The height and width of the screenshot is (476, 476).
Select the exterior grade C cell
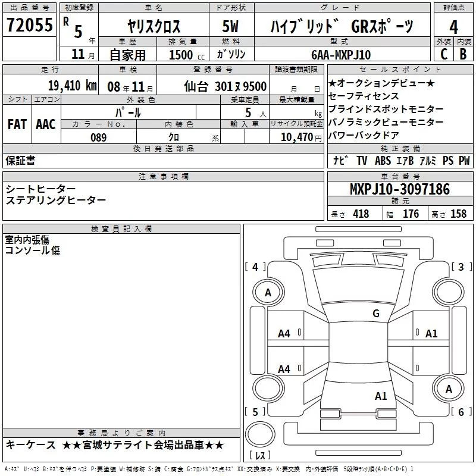(x=443, y=54)
